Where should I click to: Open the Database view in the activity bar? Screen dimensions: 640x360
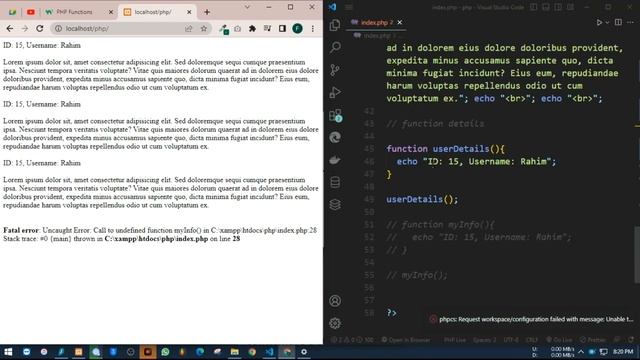pyautogui.click(x=335, y=182)
